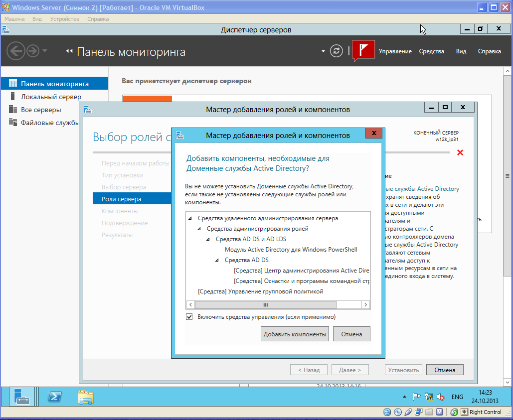Click the muted volume tray icon
This screenshot has height=420, width=513.
click(x=440, y=397)
